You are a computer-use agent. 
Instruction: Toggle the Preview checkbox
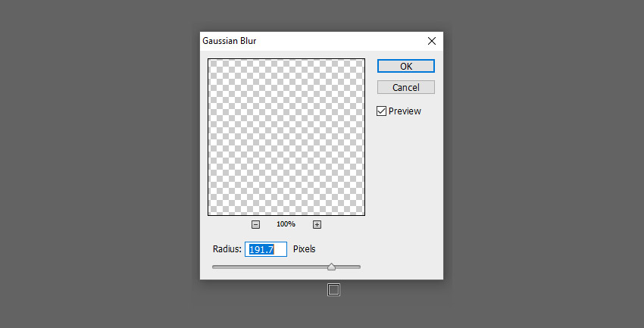point(382,111)
